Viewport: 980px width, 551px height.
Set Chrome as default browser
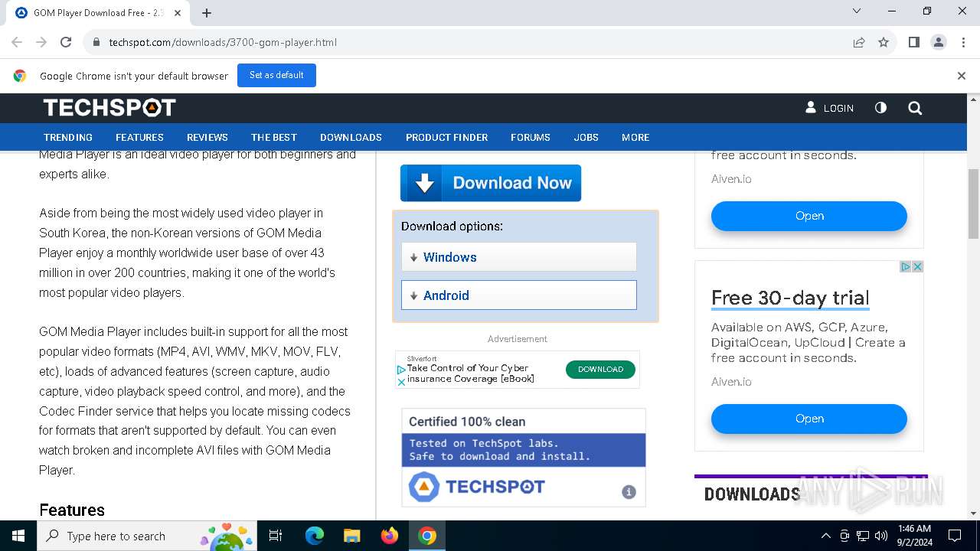[276, 75]
